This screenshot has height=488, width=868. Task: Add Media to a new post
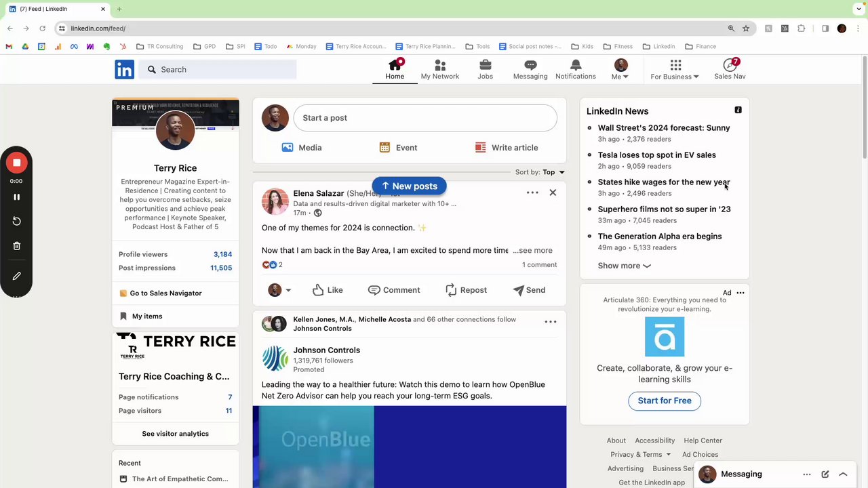point(302,148)
